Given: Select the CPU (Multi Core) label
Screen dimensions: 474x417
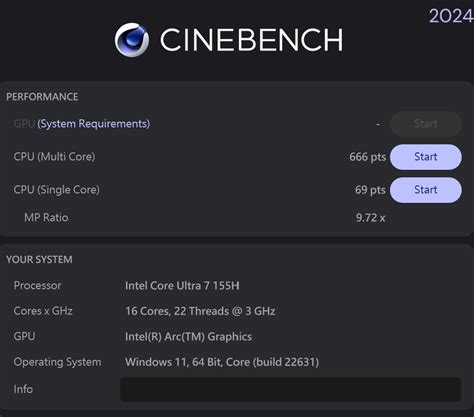Looking at the screenshot, I should pos(54,157).
